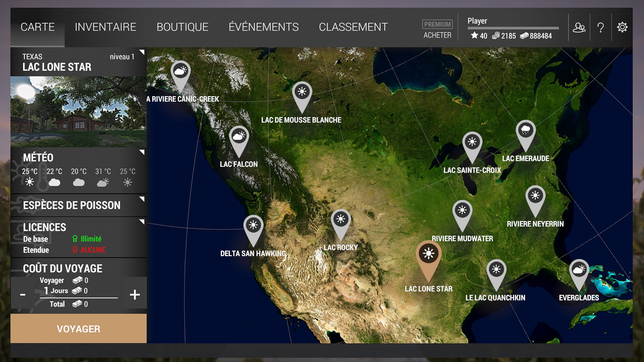Click the Lac Sainte-Croix map label
The width and height of the screenshot is (644, 362).
pos(472,170)
